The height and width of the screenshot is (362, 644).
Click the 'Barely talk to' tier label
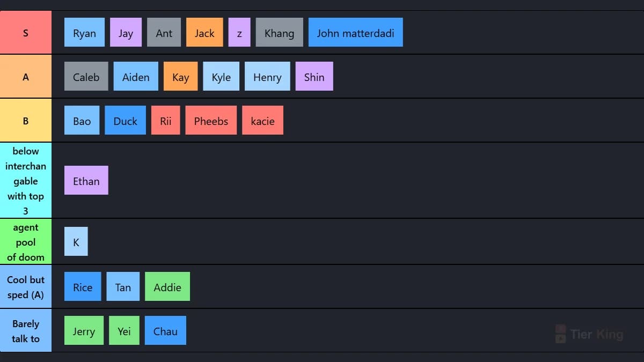click(26, 330)
